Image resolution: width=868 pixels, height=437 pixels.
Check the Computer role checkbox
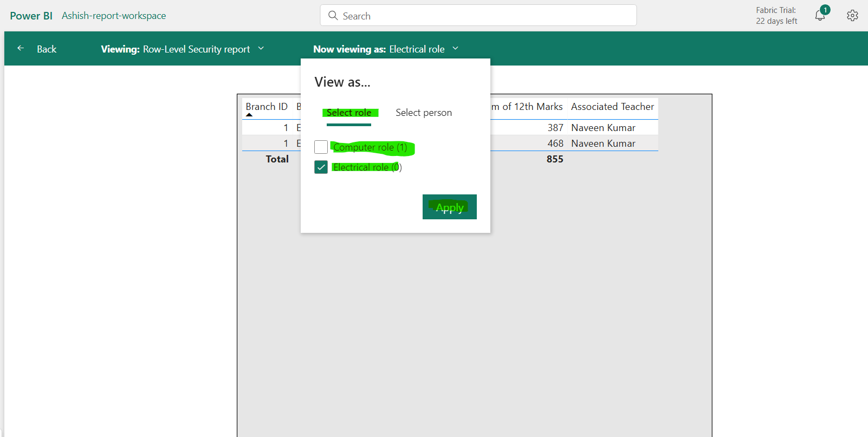point(321,147)
